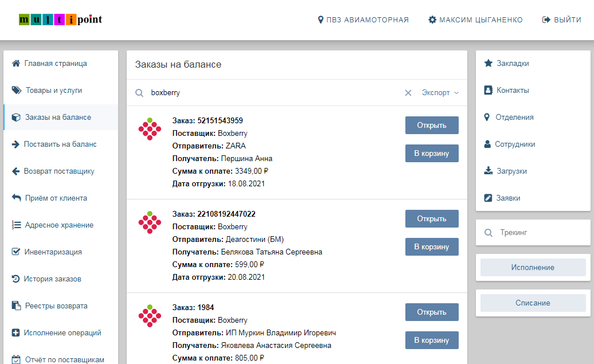Expand the Экспорт dropdown
This screenshot has height=364, width=594.
pos(440,93)
